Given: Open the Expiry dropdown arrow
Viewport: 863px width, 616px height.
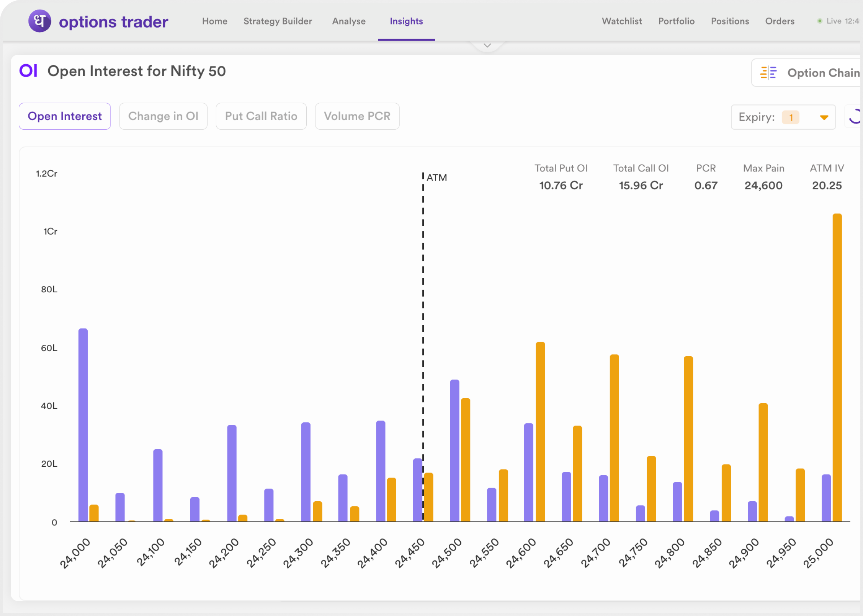Looking at the screenshot, I should tap(824, 117).
